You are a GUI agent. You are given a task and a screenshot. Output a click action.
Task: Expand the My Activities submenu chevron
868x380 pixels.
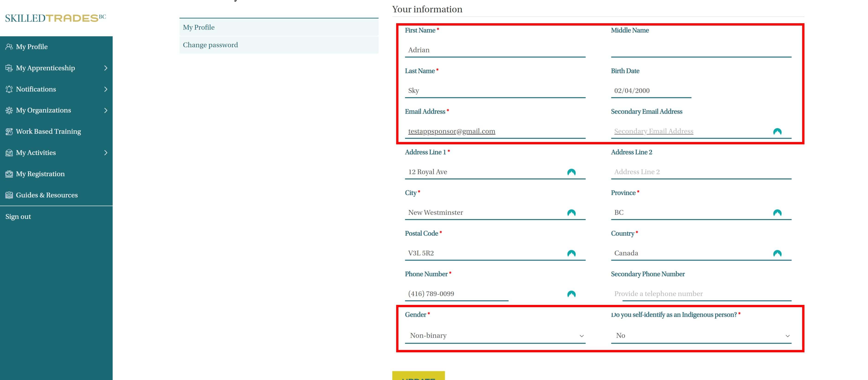click(106, 153)
